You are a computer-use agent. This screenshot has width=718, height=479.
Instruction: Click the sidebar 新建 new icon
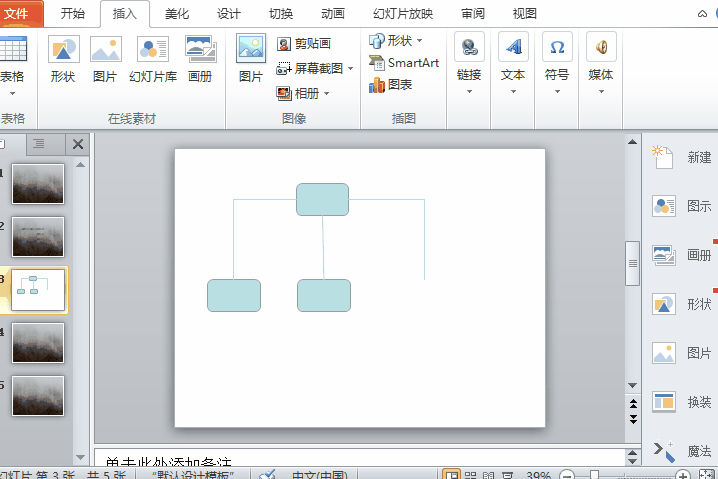[x=663, y=157]
